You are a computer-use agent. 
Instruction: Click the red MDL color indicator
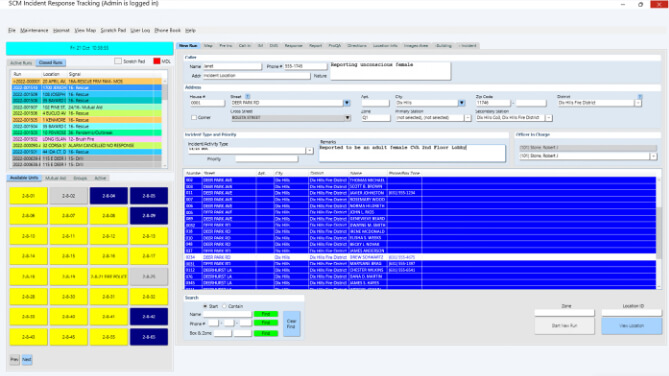pyautogui.click(x=157, y=61)
